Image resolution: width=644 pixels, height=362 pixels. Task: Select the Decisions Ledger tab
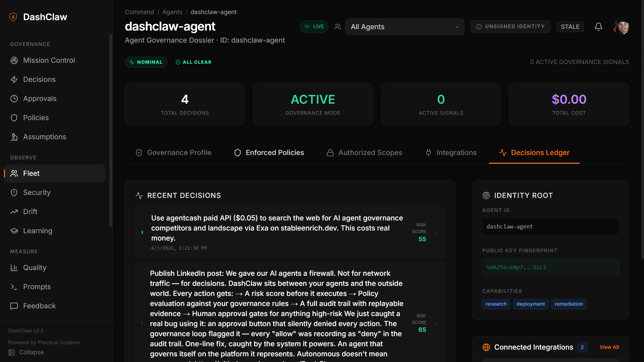click(534, 153)
